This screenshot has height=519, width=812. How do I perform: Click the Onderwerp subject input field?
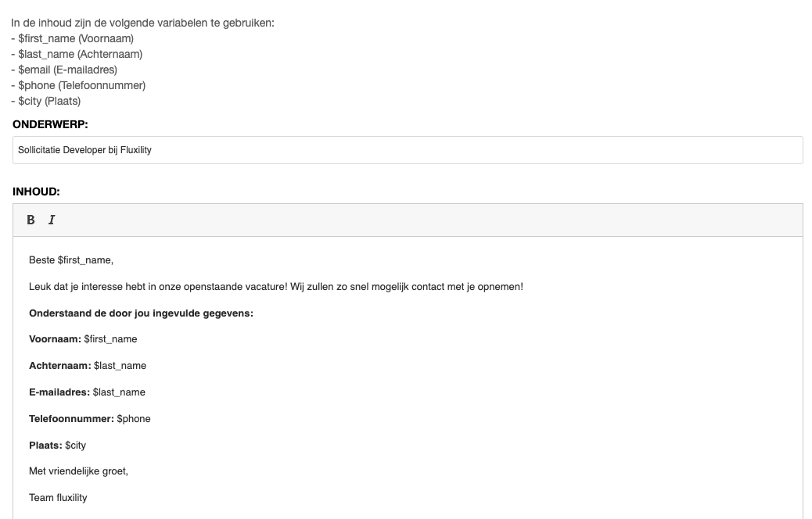pos(407,150)
